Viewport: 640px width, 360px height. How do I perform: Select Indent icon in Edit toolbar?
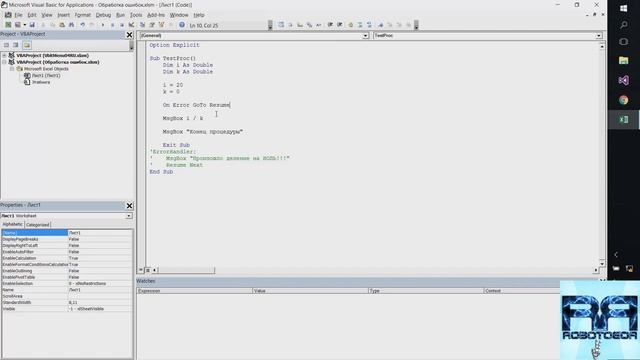pos(330,25)
